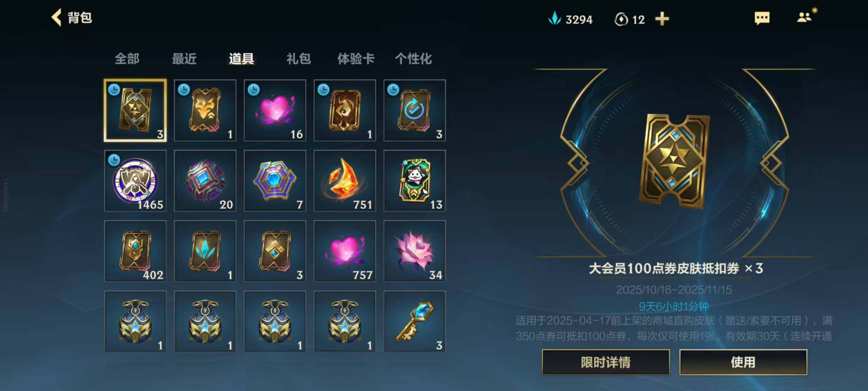The height and width of the screenshot is (391, 868).
Task: Click the 限时详情 button
Action: [606, 362]
